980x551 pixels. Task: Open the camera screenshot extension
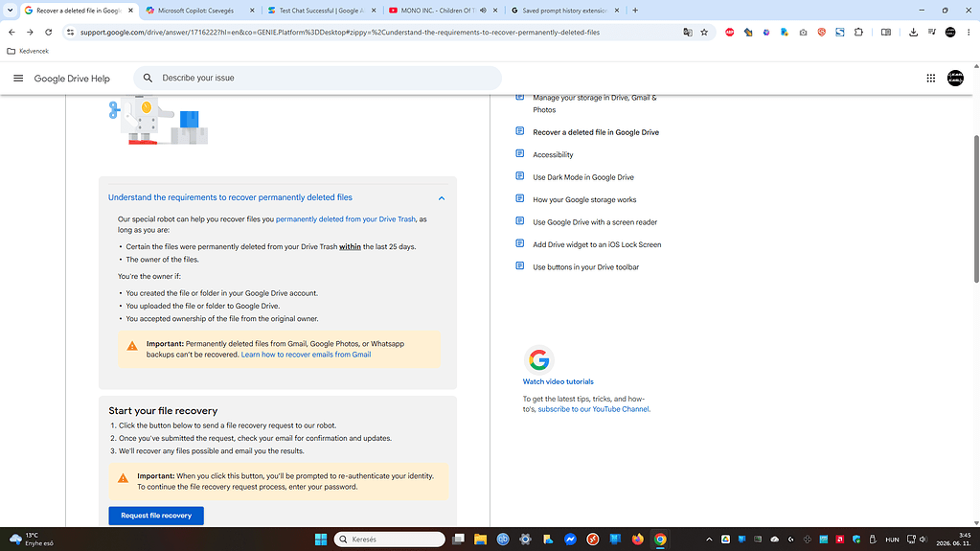(803, 32)
